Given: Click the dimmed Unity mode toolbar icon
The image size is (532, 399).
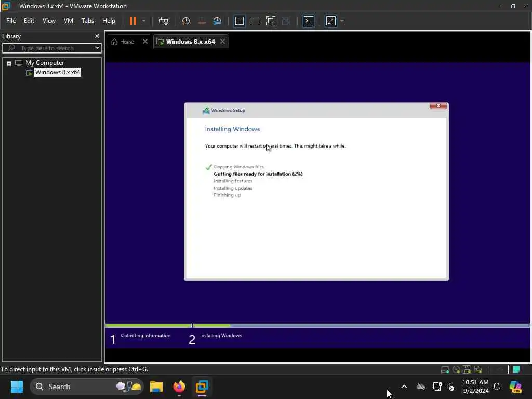Looking at the screenshot, I should point(286,21).
